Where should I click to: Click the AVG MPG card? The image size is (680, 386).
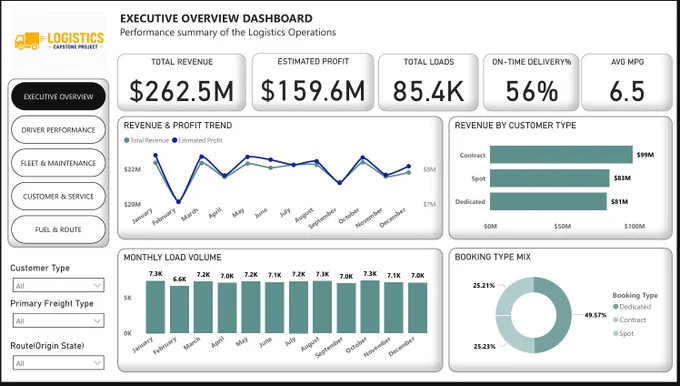[x=627, y=82]
